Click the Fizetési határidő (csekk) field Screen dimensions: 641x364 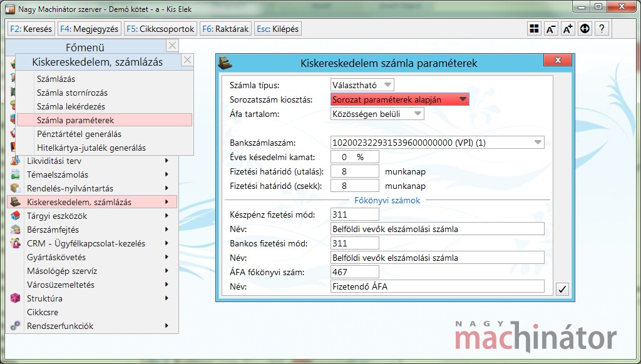click(x=354, y=186)
